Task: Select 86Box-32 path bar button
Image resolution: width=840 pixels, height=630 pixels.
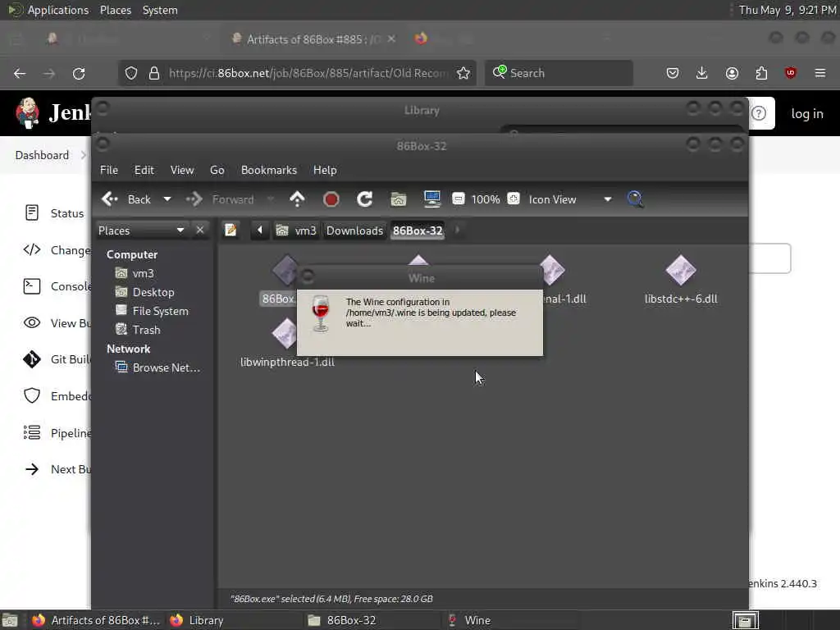Action: point(418,231)
